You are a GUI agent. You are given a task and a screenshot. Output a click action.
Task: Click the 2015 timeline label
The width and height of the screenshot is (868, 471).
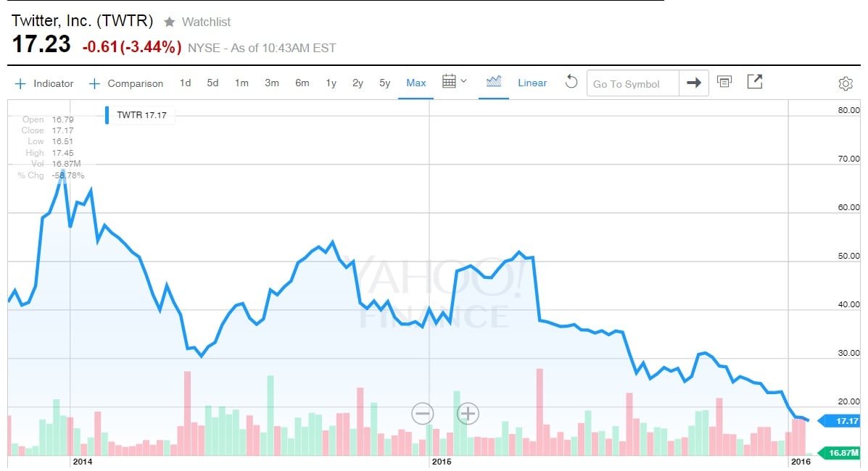pyautogui.click(x=442, y=462)
